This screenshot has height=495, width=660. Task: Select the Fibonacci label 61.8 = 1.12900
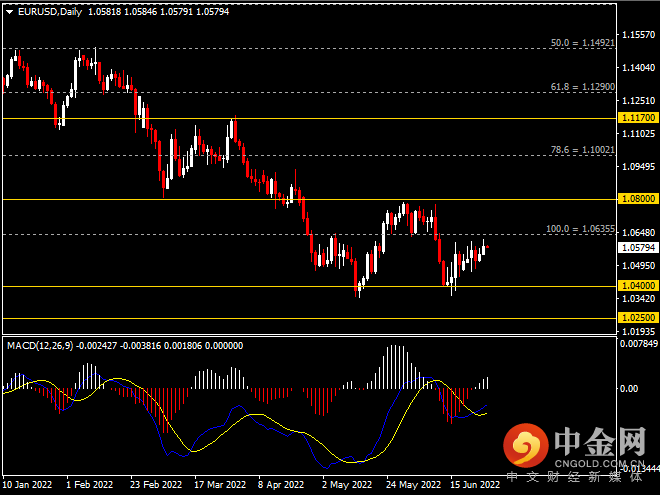[x=583, y=87]
